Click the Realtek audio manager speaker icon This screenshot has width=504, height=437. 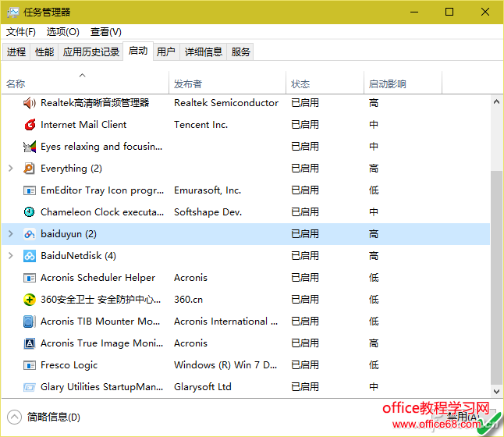[30, 103]
